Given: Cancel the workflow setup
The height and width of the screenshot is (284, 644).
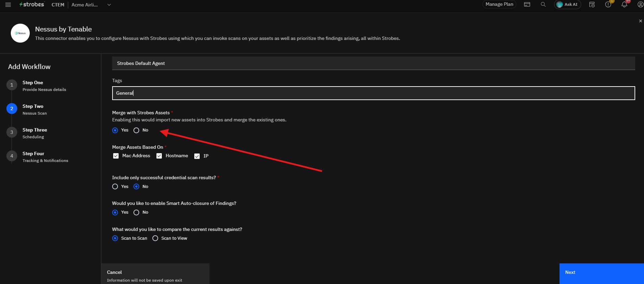Looking at the screenshot, I should (155, 274).
